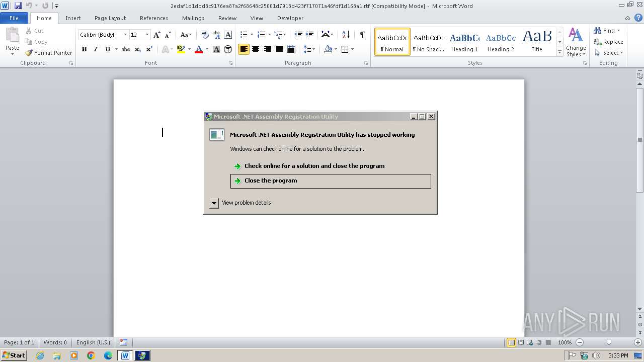Click the Start button
The width and height of the screenshot is (644, 362).
click(14, 355)
